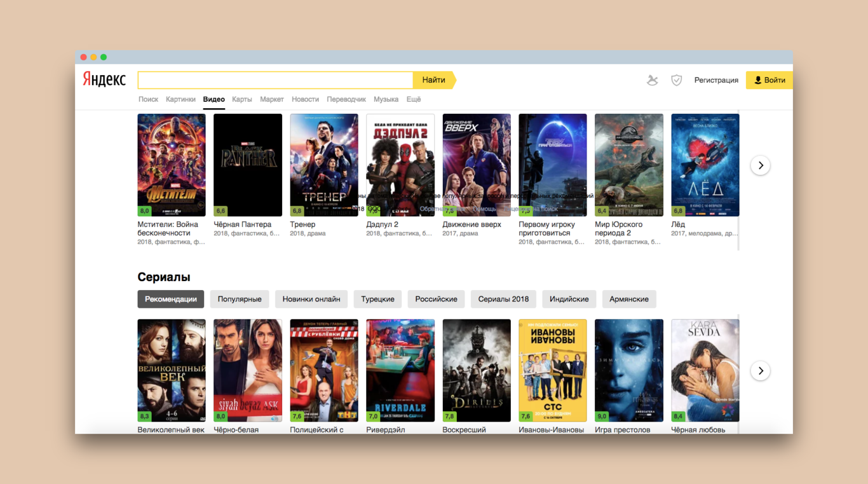Screen dimensions: 868x484
Task: Click the Войти login button
Action: pyautogui.click(x=770, y=80)
